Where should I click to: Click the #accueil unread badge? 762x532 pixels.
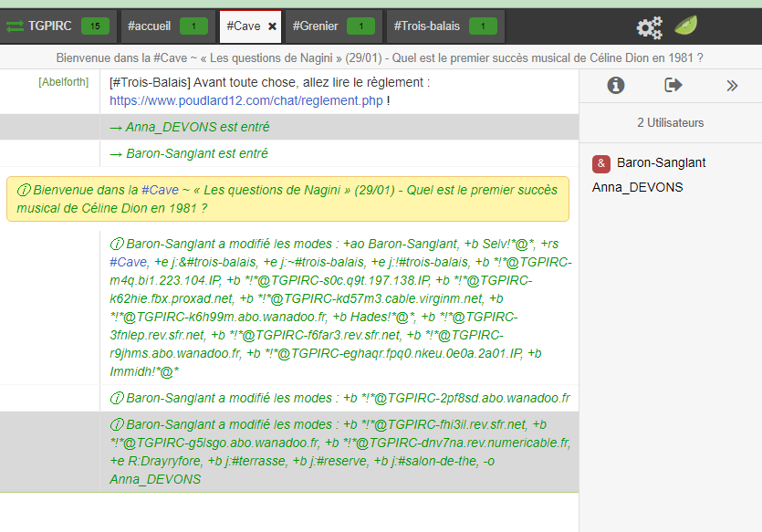[x=193, y=26]
